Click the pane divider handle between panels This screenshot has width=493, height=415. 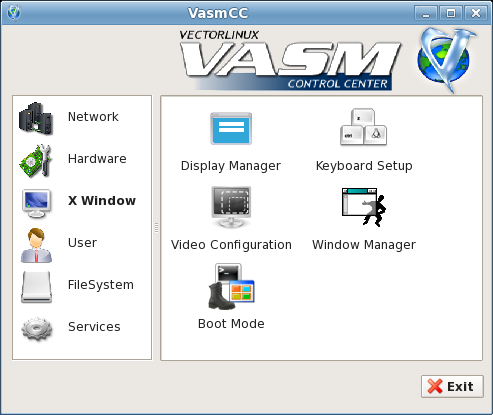(156, 228)
